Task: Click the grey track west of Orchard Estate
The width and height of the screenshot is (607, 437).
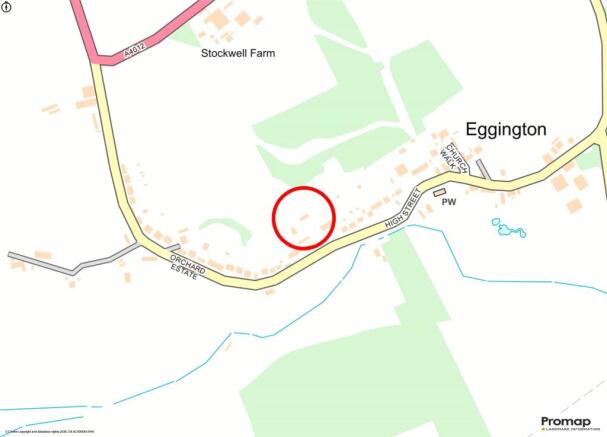Action: 72,262
